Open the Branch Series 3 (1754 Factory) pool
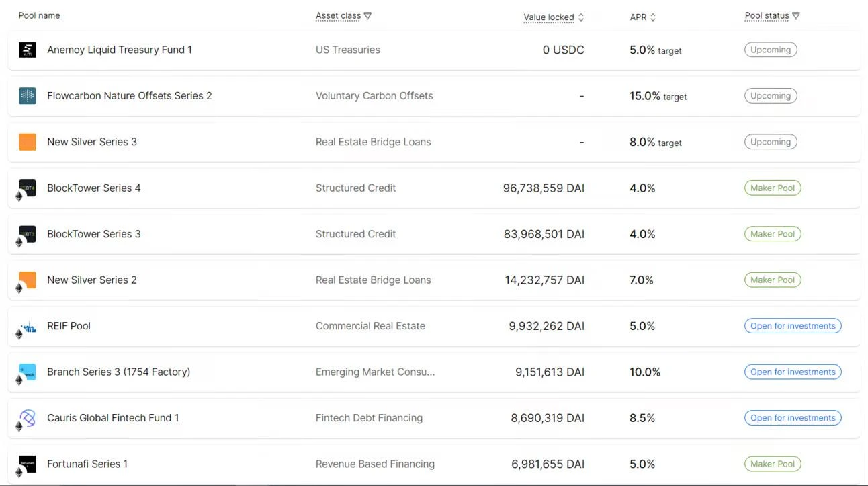This screenshot has width=868, height=486. point(118,372)
